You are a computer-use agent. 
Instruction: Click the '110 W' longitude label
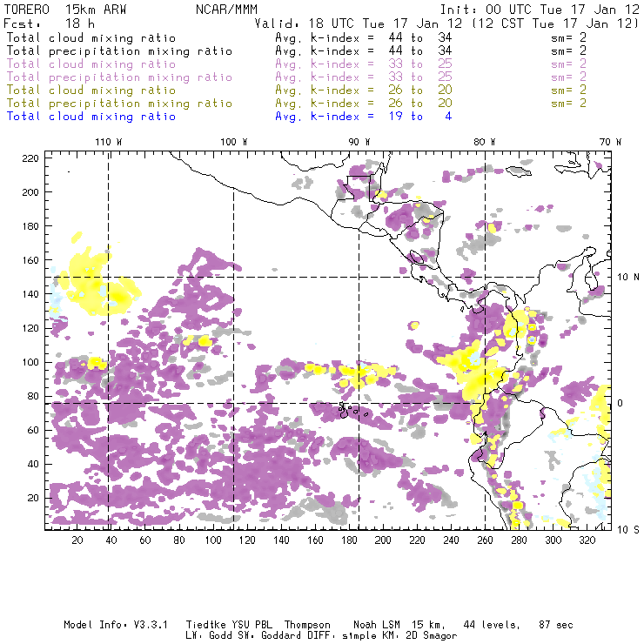pos(109,142)
